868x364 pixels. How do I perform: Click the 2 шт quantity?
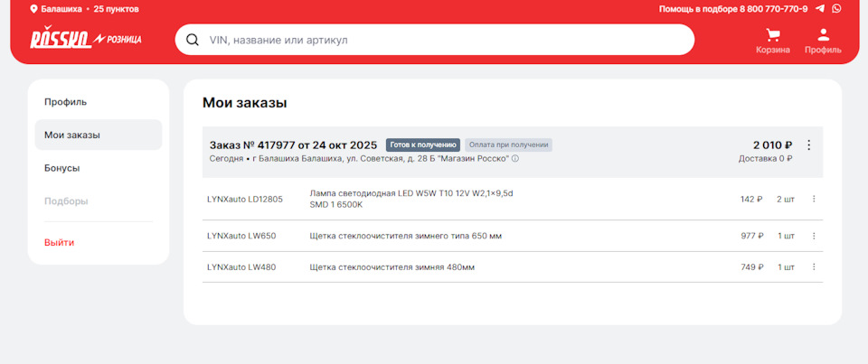tap(786, 199)
